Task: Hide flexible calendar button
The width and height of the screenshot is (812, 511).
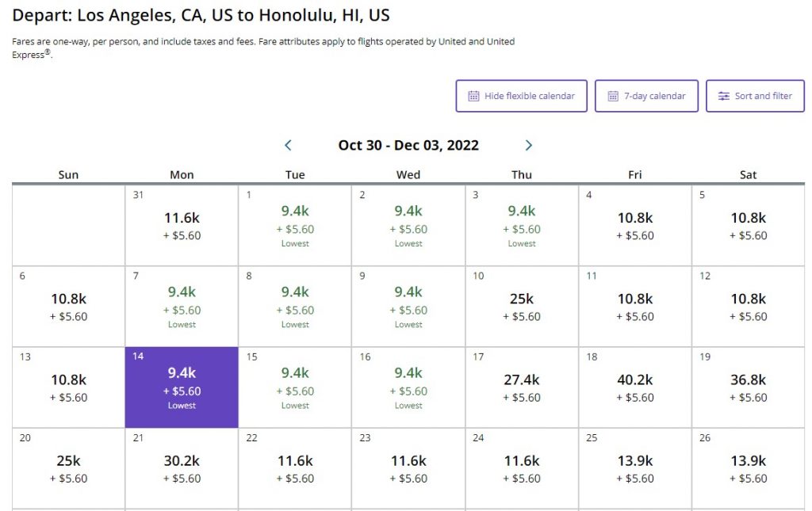Action: coord(521,96)
